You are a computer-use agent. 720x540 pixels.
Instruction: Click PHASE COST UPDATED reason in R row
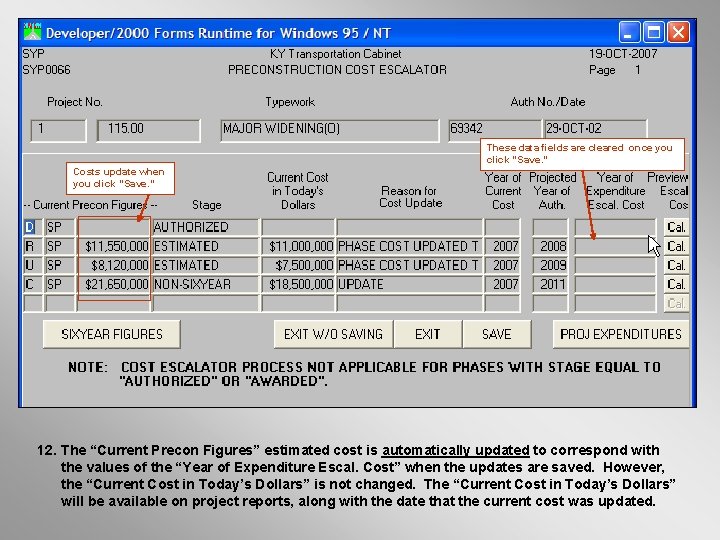410,247
